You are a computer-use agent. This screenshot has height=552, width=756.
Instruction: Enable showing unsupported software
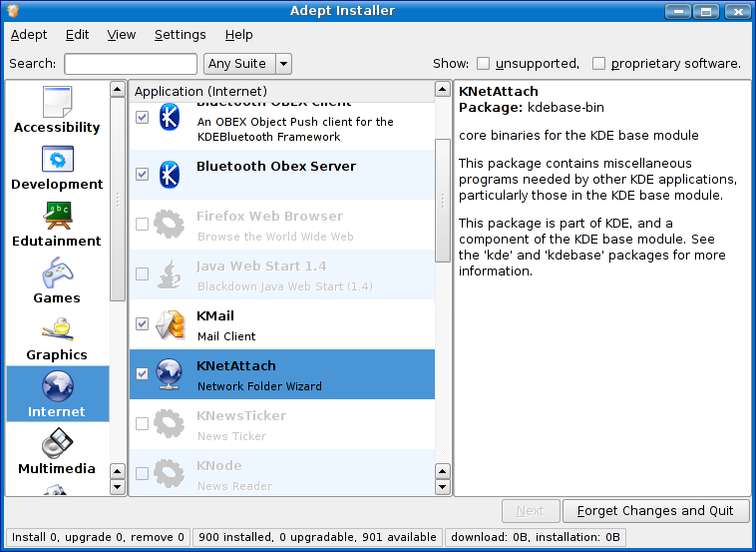click(x=484, y=64)
